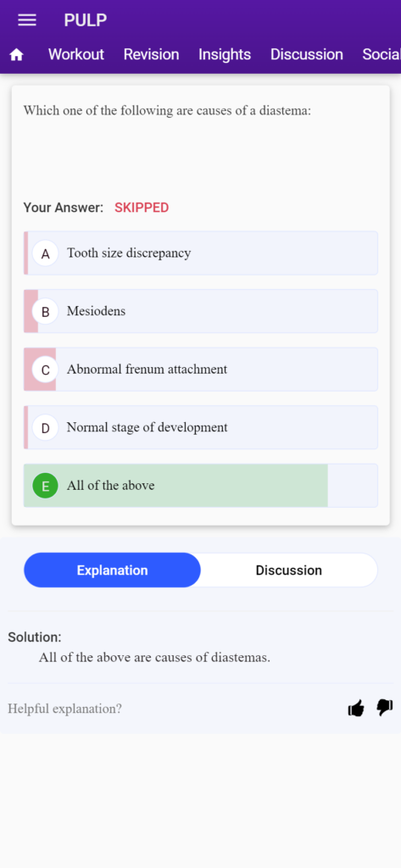Select the green E answer badge
This screenshot has width=401, height=868.
coord(46,486)
